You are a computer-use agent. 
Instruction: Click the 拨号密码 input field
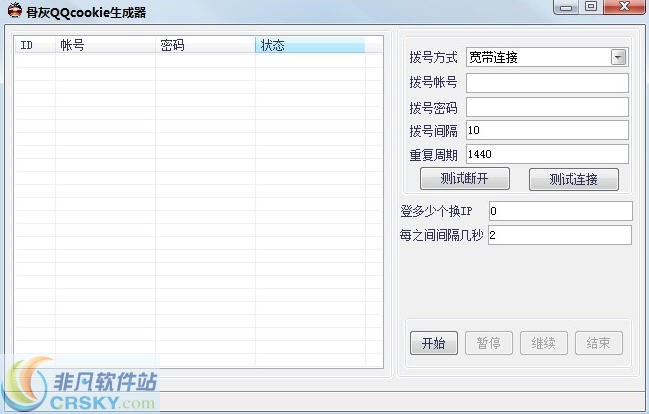tap(547, 107)
